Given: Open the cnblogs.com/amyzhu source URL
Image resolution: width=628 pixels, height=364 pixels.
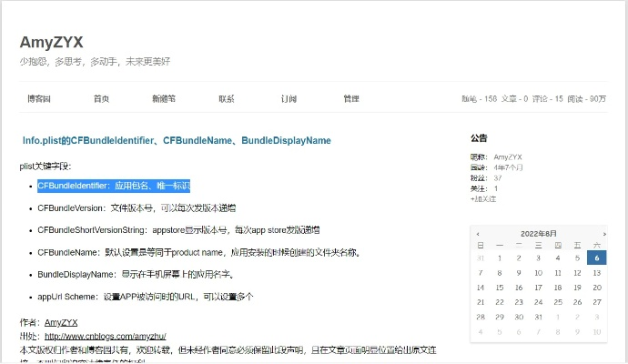Looking at the screenshot, I should pos(105,336).
